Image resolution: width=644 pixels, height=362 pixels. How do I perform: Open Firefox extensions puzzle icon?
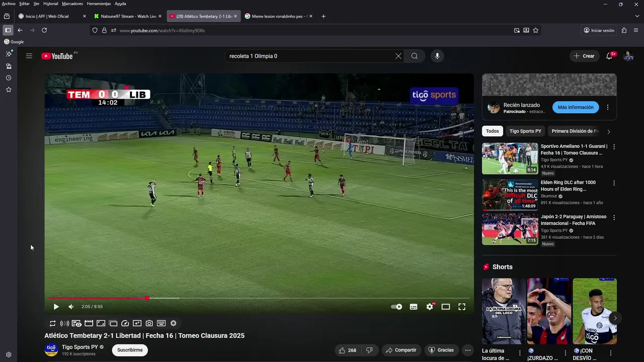click(624, 30)
